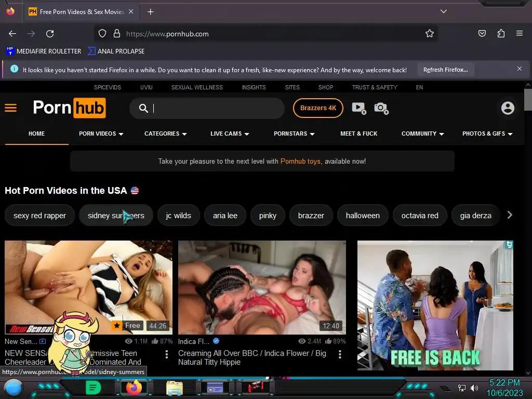Dismiss the Firefox refresh notification bar
532x399 pixels.
click(x=520, y=69)
